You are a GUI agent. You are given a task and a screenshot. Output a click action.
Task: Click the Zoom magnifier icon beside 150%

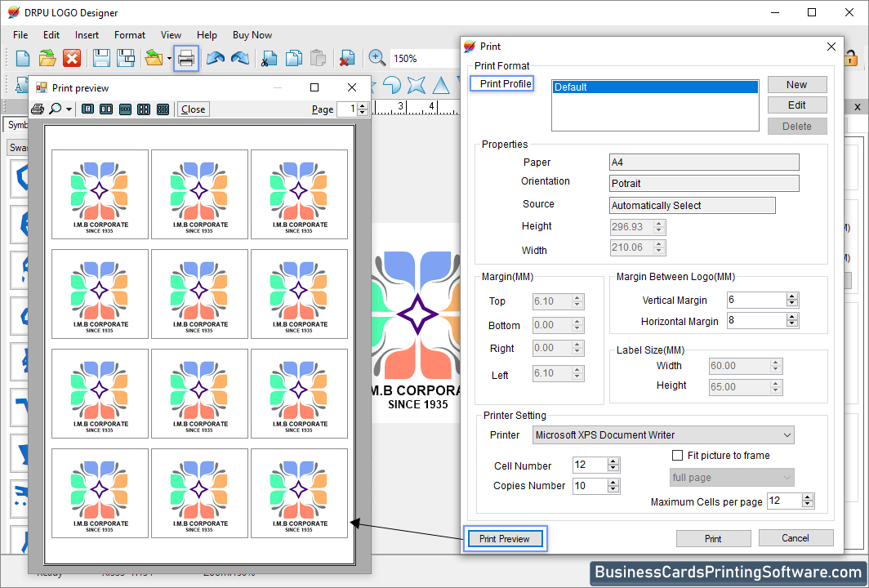click(x=377, y=58)
